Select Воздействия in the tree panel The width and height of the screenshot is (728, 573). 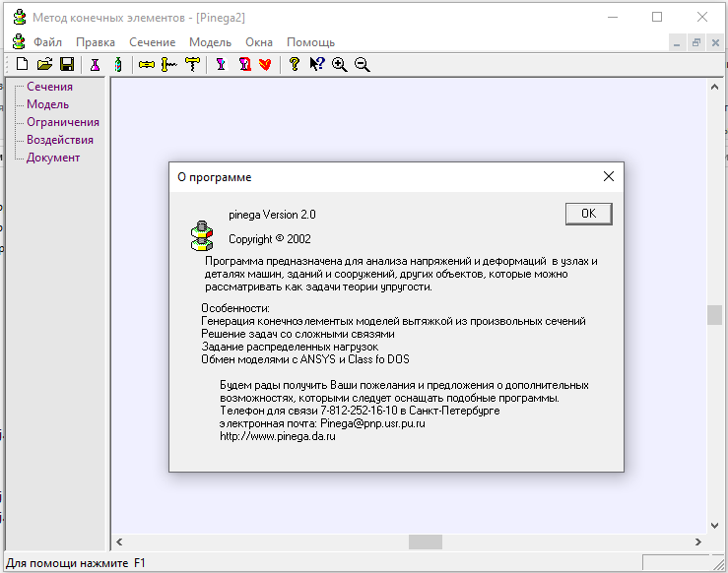click(x=60, y=139)
